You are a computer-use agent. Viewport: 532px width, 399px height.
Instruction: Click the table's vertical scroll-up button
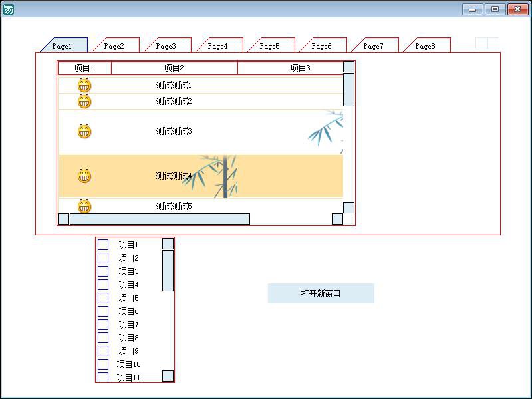(348, 66)
